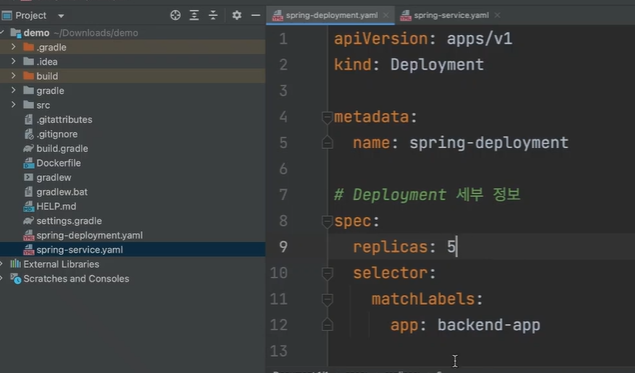Select the .idea folder icon
Viewport: 635px width, 373px height.
tap(28, 61)
